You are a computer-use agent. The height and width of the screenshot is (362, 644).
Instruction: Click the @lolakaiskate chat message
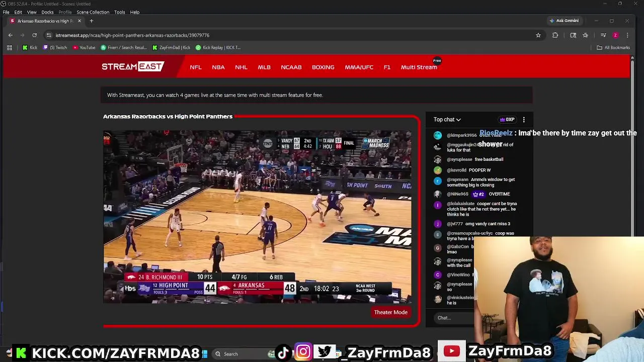[x=481, y=209]
